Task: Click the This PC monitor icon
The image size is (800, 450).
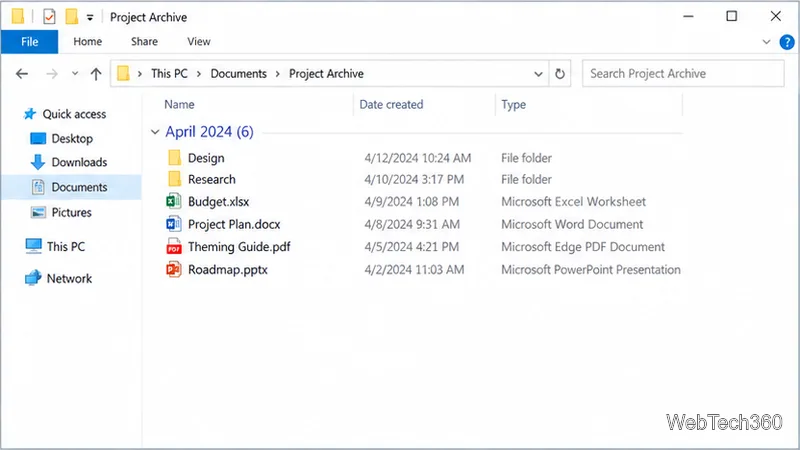Action: [x=34, y=246]
